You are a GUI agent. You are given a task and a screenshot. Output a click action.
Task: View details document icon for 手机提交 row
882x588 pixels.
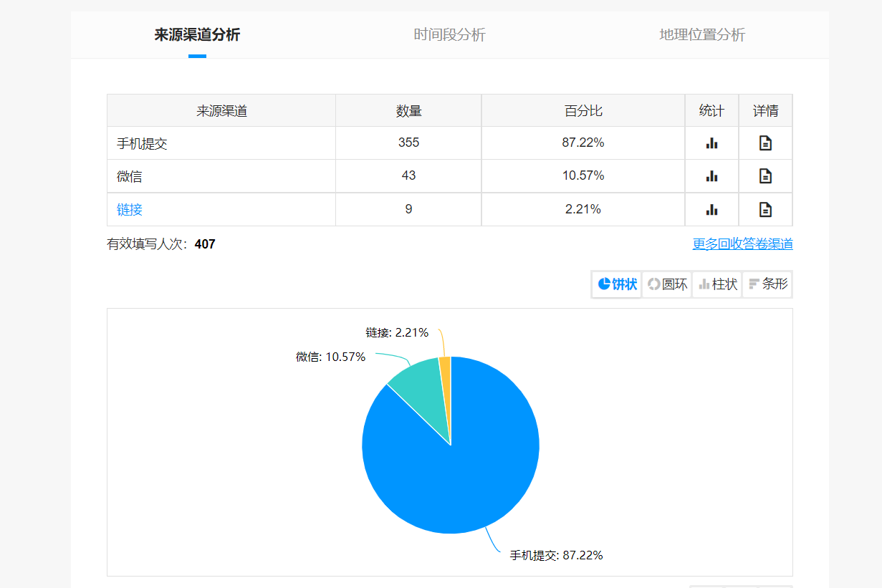[765, 143]
